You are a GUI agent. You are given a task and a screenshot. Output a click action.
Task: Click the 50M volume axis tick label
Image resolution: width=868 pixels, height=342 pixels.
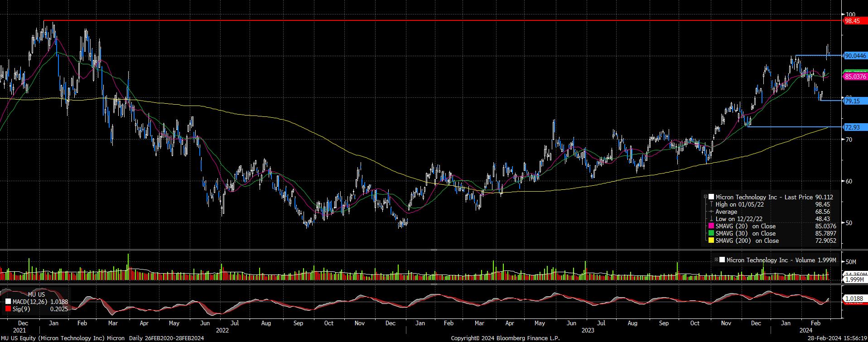851,262
